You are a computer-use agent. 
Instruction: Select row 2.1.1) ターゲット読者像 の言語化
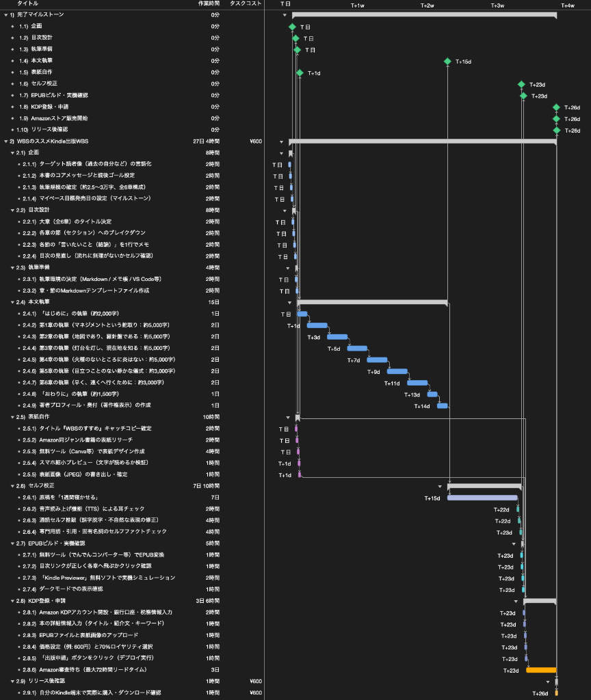(132, 164)
